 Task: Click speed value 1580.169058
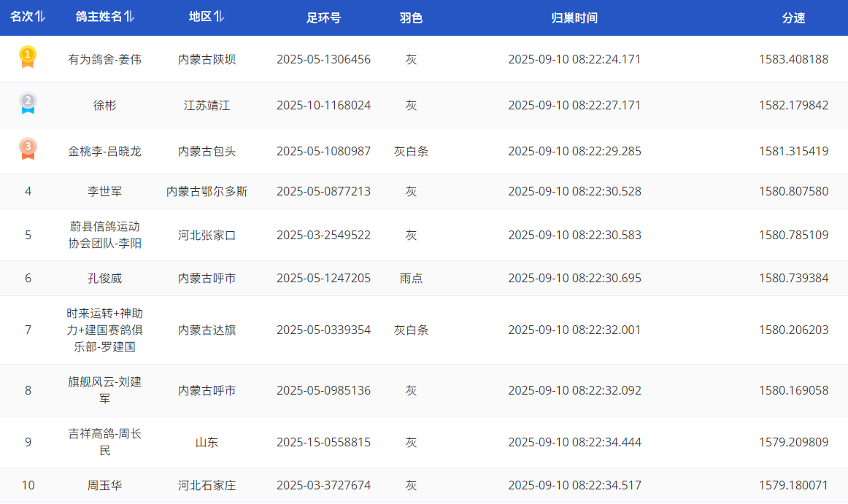[x=793, y=390]
